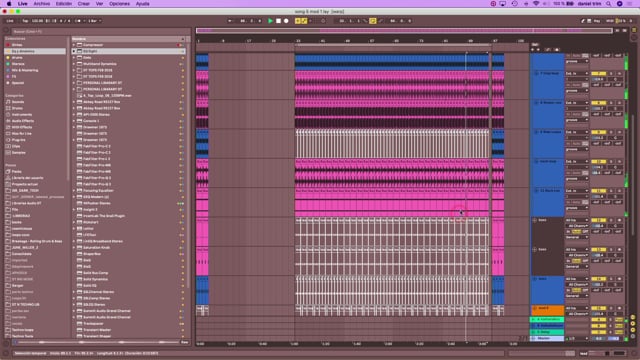Stop playback with the transport Stop button
Viewport: 640px width, 360px height.
pyautogui.click(x=278, y=21)
